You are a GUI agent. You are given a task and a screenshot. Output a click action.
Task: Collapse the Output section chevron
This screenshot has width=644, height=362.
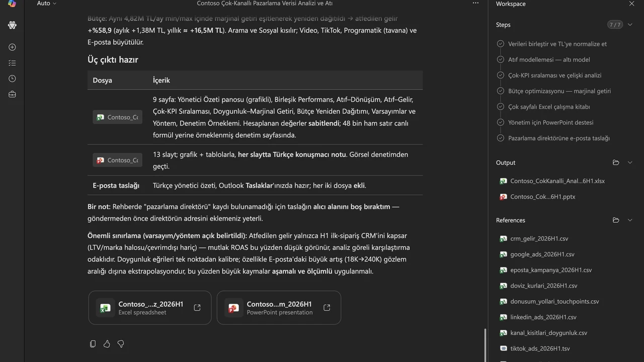point(630,162)
